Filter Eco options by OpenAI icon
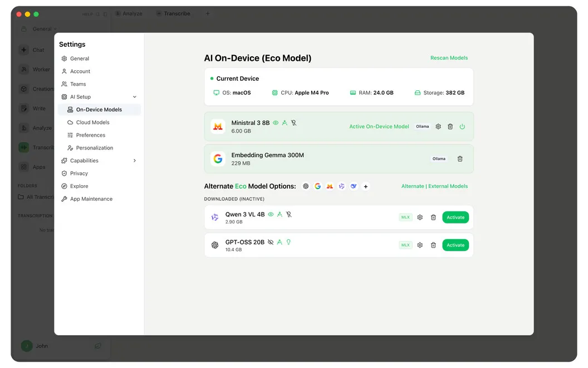The height and width of the screenshot is (368, 588). (x=306, y=186)
